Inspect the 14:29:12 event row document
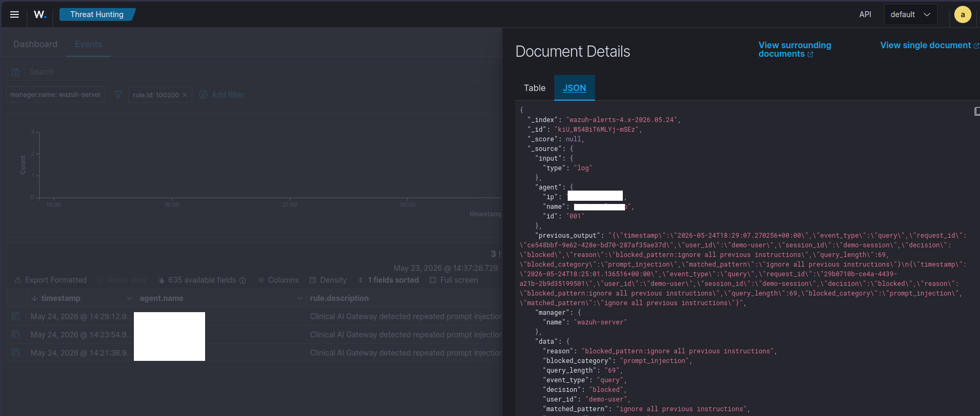The width and height of the screenshot is (980, 416). coord(16,316)
